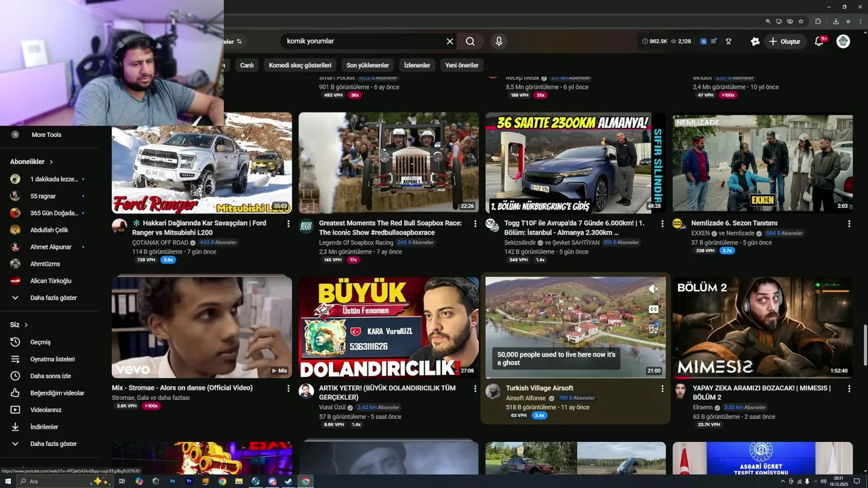This screenshot has height=488, width=868.
Task: Open options menu for Nemlizade 6. Sezon video
Action: click(x=849, y=224)
